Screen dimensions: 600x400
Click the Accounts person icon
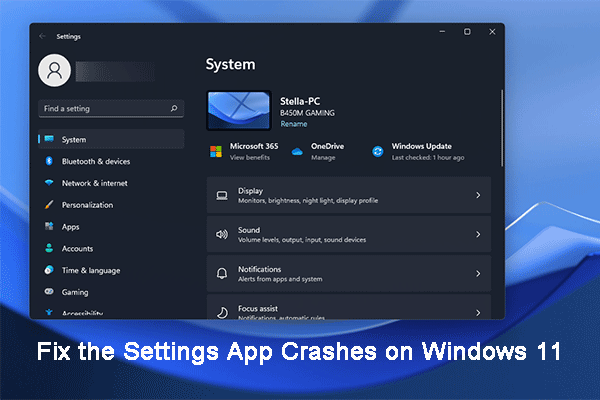[49, 248]
